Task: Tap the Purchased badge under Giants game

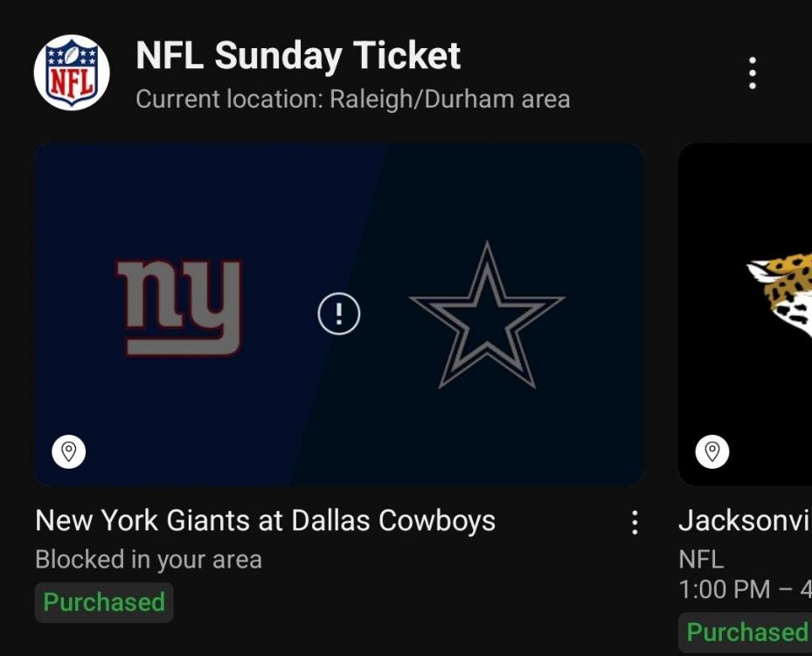Action: click(x=104, y=603)
